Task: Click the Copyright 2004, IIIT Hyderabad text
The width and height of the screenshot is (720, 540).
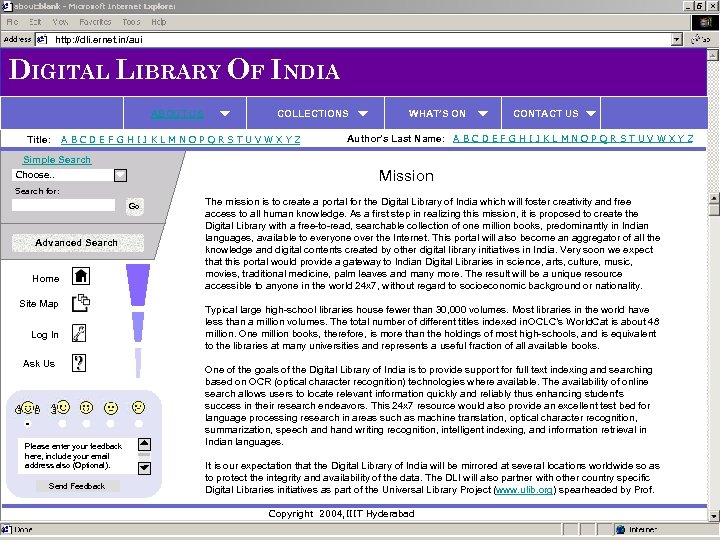Action: tap(341, 514)
